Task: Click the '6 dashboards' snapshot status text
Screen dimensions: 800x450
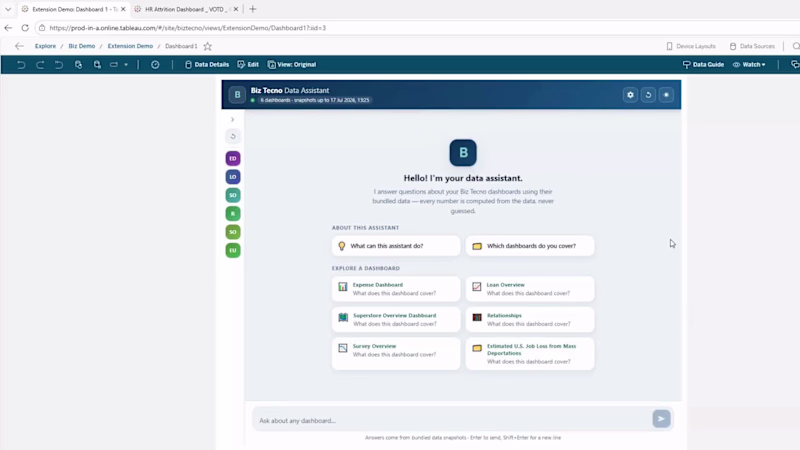Action: point(314,101)
